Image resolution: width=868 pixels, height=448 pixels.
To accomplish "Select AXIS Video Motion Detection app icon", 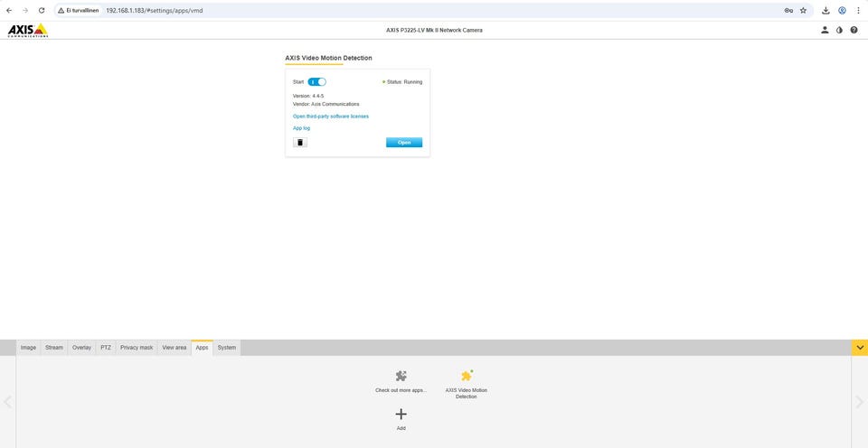I will click(x=467, y=376).
